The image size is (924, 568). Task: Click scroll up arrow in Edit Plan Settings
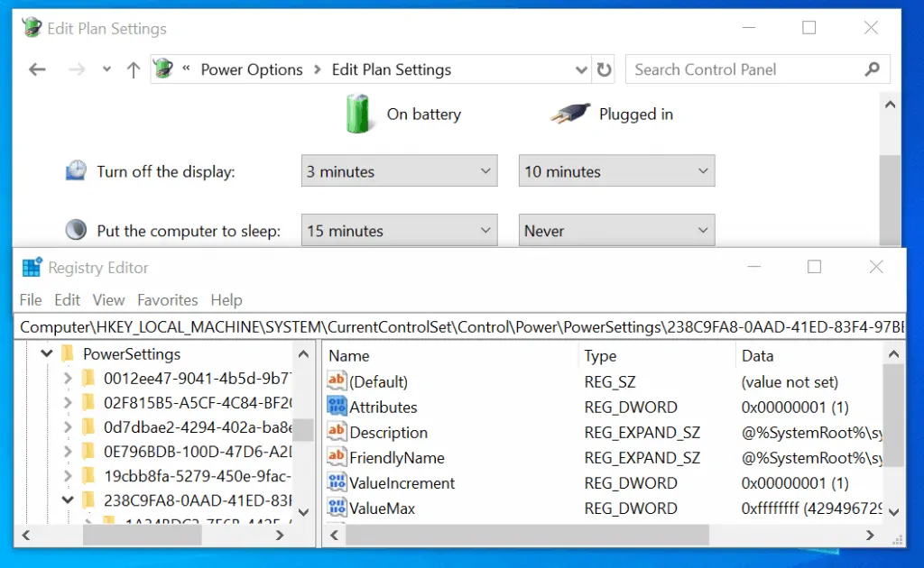(890, 105)
